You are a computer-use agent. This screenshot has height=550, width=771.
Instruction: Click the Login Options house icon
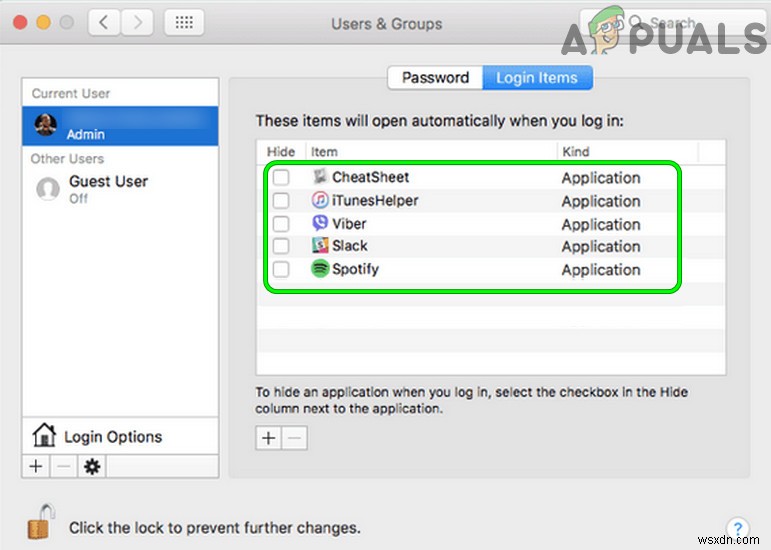(44, 435)
